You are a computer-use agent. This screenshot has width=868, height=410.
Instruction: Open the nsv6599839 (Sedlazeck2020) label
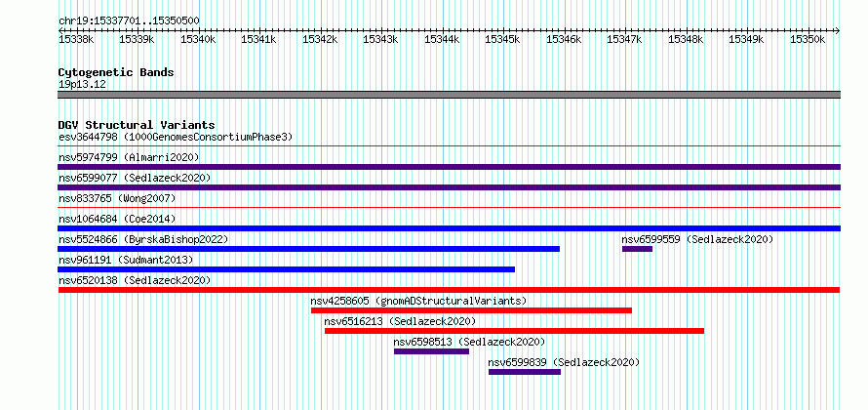pyautogui.click(x=564, y=362)
